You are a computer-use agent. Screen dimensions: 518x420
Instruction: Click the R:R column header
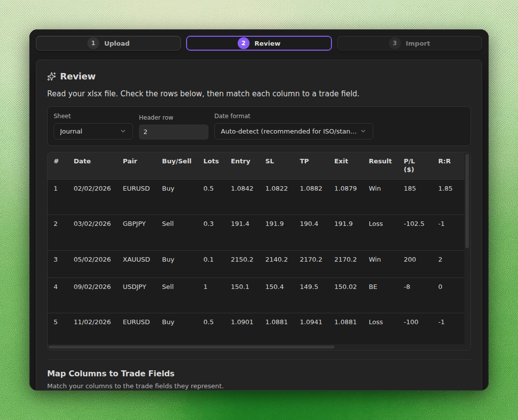(x=445, y=161)
